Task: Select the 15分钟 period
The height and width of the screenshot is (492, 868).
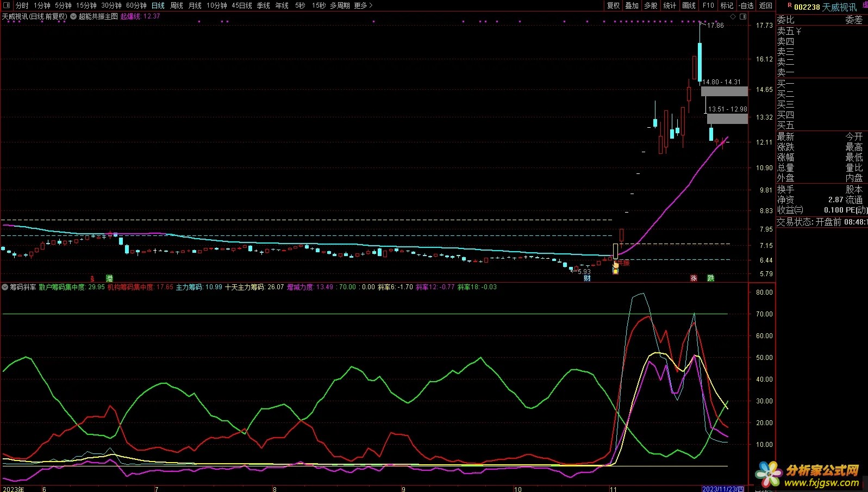Action: tap(86, 5)
